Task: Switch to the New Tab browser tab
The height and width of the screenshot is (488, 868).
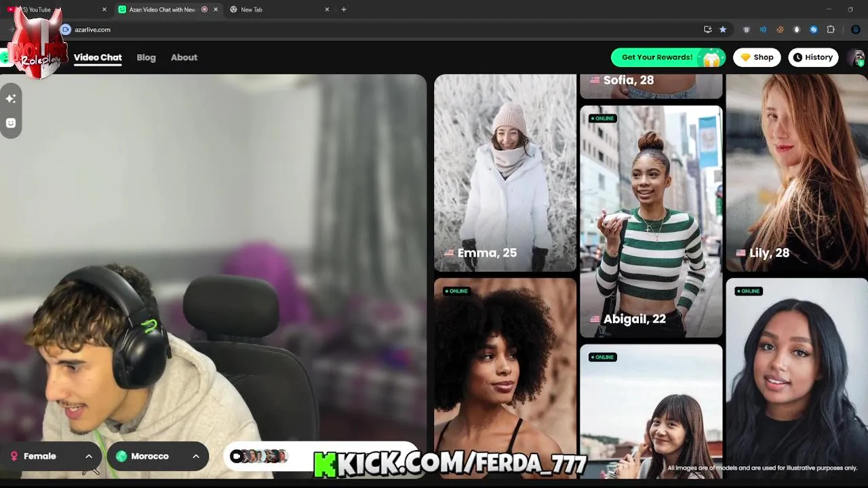Action: (279, 9)
